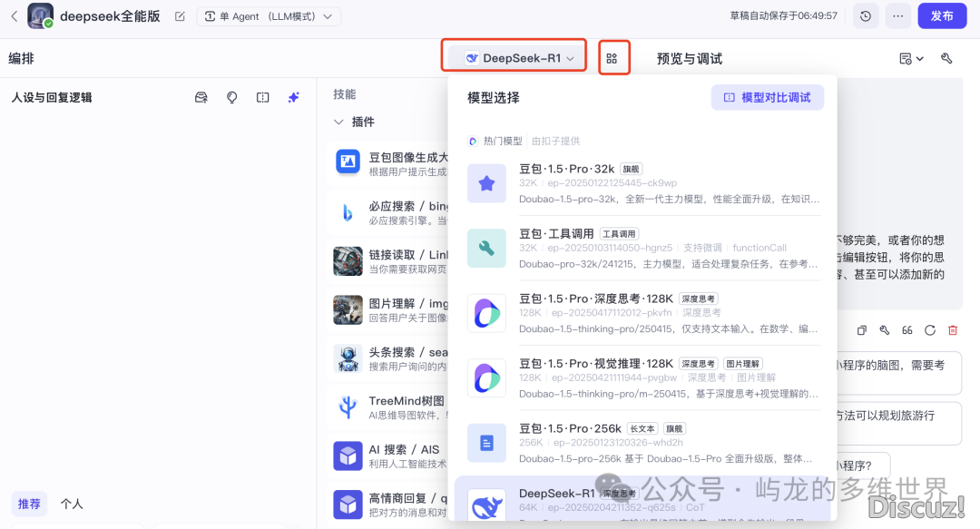The image size is (980, 529).
Task: Click the wrench debug icon under the message
Action: point(885,330)
